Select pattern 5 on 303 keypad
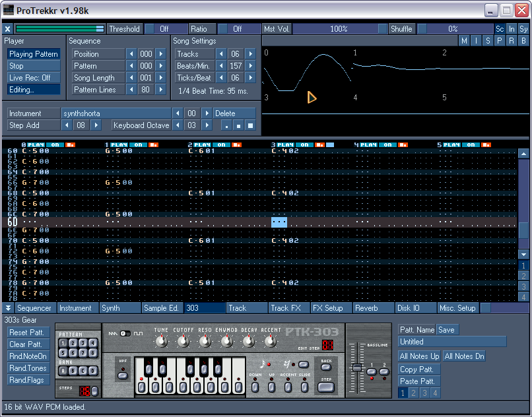The image size is (532, 417). click(64, 352)
